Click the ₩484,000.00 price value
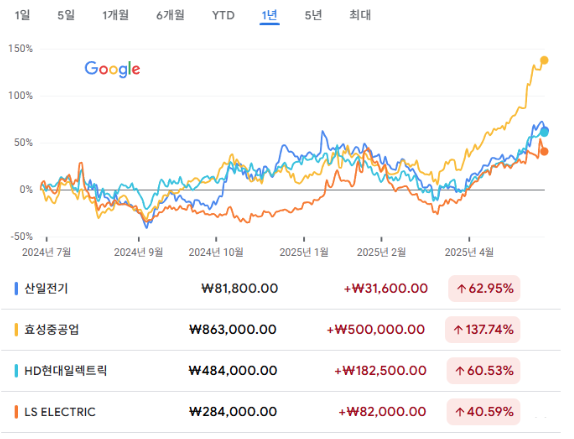 point(233,371)
